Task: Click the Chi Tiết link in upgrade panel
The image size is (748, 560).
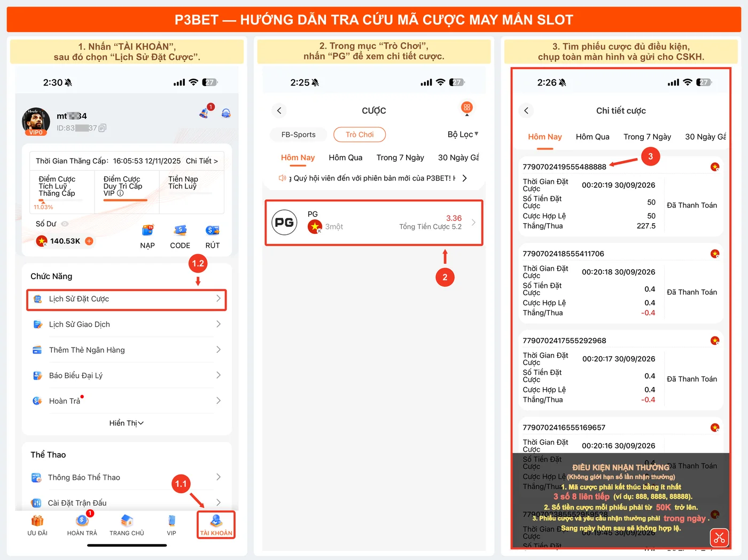Action: 202,161
